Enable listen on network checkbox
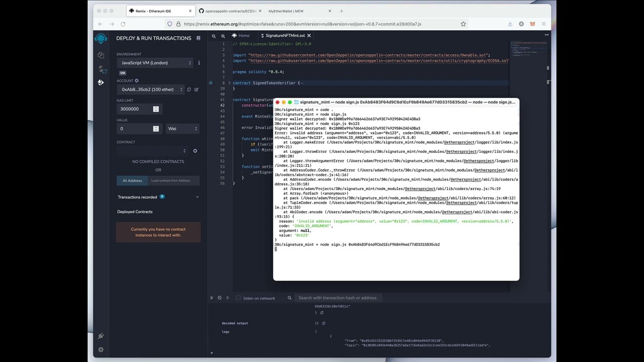Viewport: 644px width, 362px height. pos(238,298)
